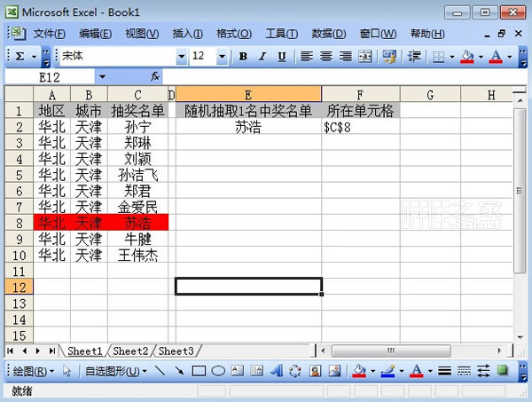Switch to the Sheet2 tab
Screen dimensions: 532x402
tap(129, 351)
